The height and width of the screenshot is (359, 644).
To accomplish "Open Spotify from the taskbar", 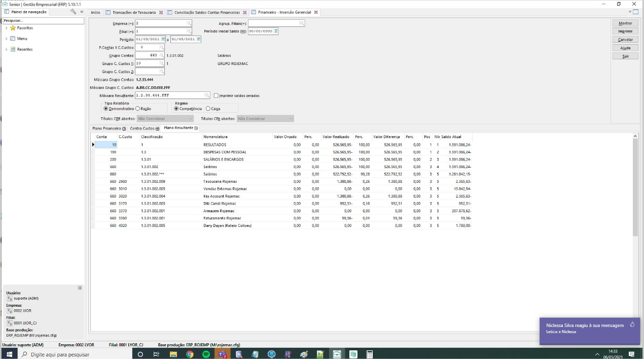I will (206, 354).
